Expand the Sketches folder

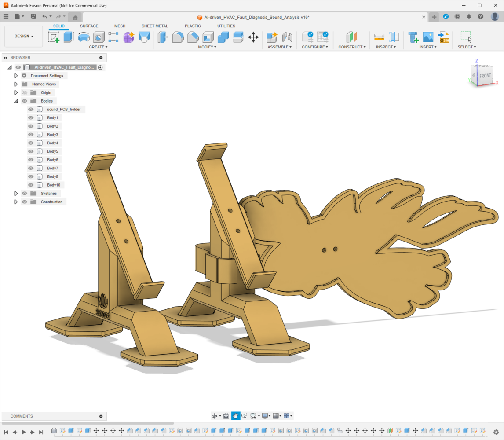[x=16, y=193]
